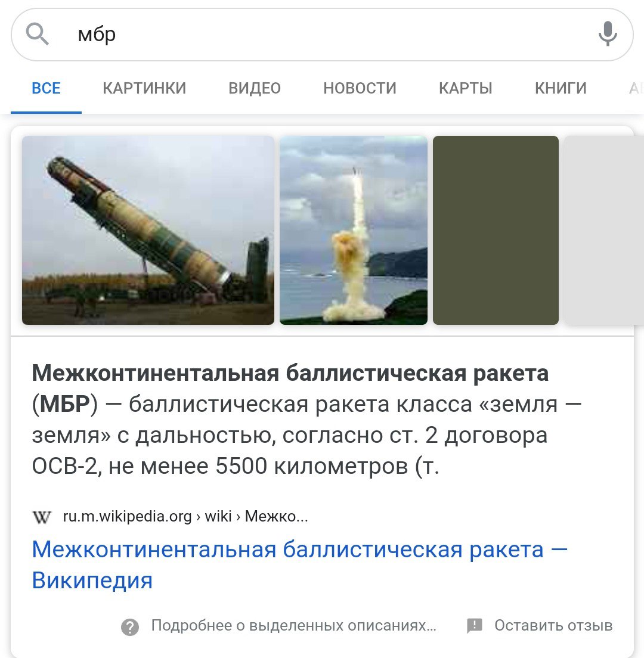Open the rocket launch over sea image

tap(354, 231)
